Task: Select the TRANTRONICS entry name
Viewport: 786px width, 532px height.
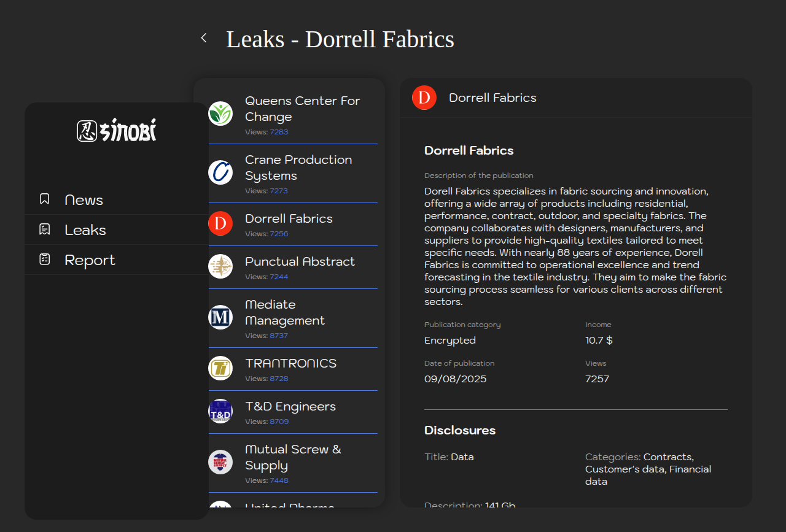Action: [290, 363]
